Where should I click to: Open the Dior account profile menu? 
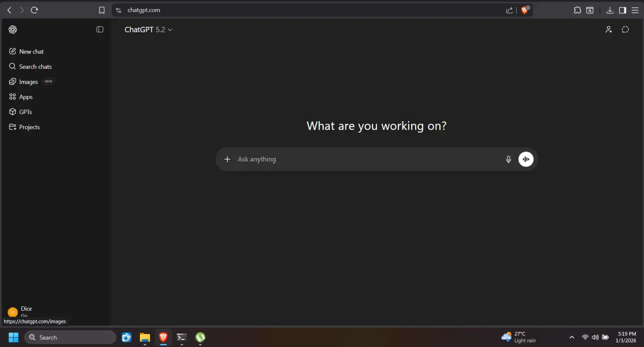(x=55, y=312)
